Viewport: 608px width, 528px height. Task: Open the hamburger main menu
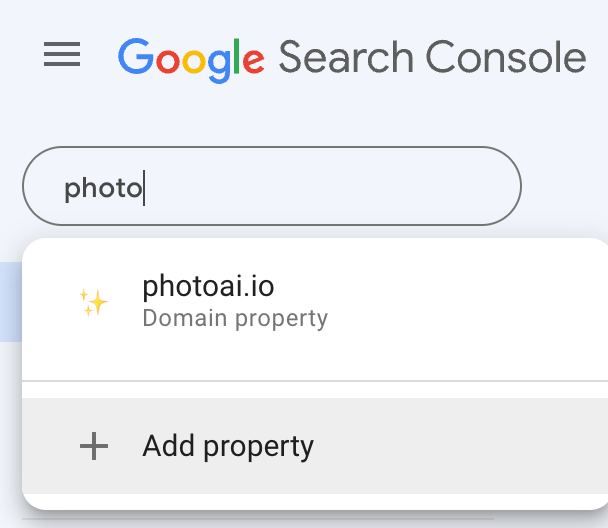point(62,55)
